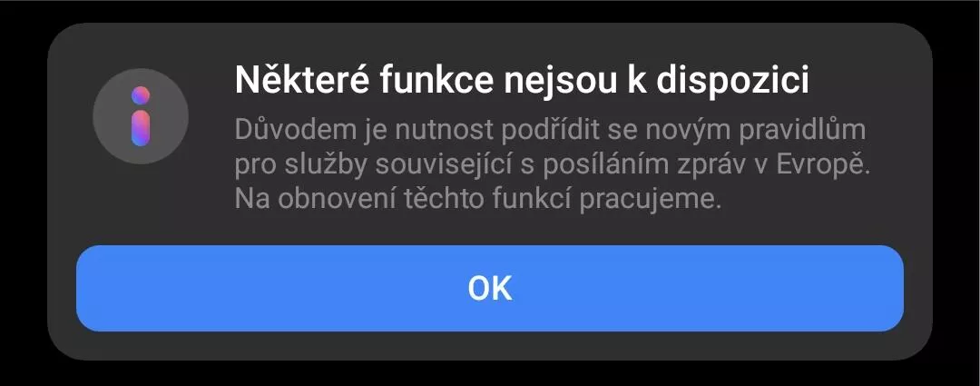Tap the description line starting with "Důvodem je nutnost"
Viewport: 980px width, 386px height.
coord(551,132)
